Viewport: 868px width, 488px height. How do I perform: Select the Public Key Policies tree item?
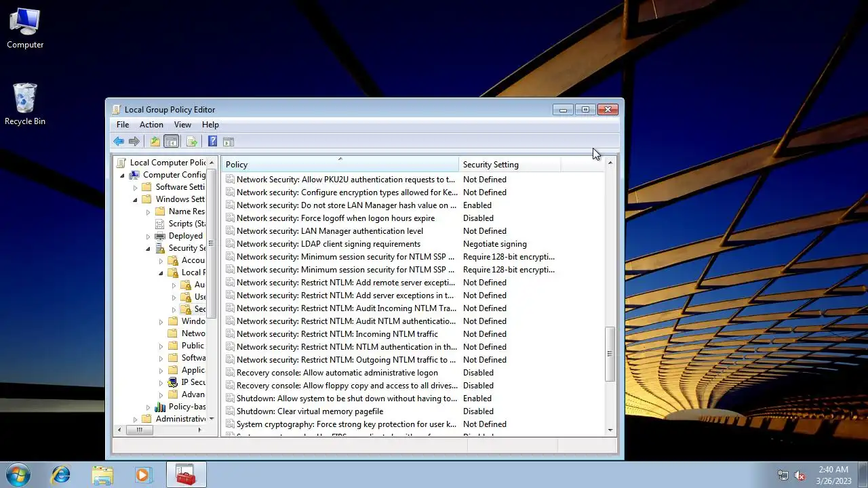pos(186,346)
